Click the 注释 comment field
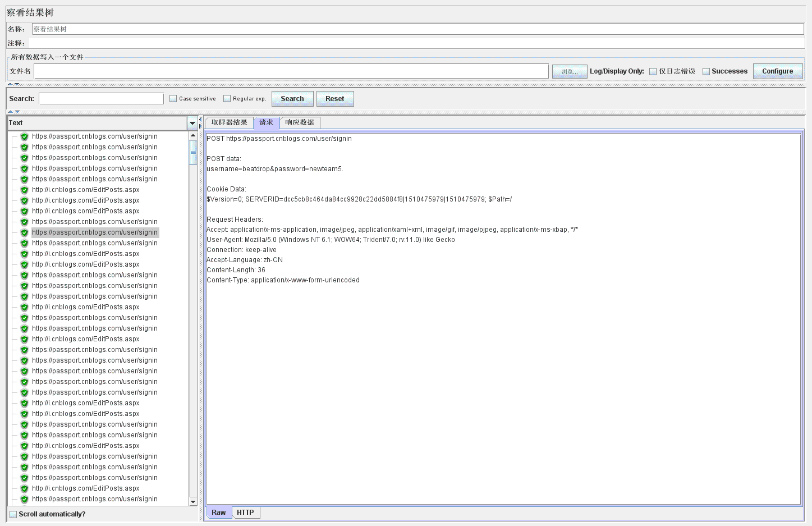This screenshot has width=812, height=526. click(416, 43)
